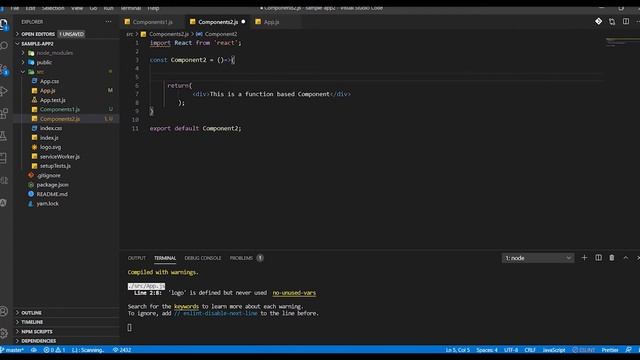Place the cursor on the export default line
640x360 pixels.
195,128
